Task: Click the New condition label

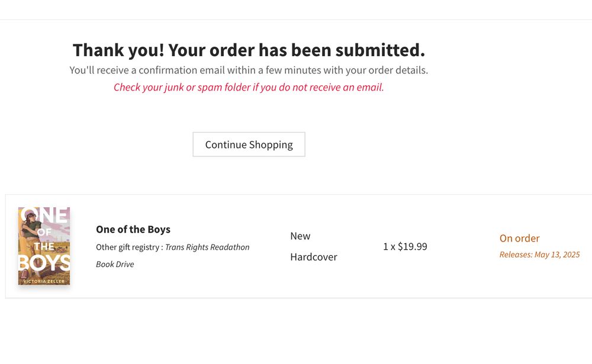Action: coord(300,236)
